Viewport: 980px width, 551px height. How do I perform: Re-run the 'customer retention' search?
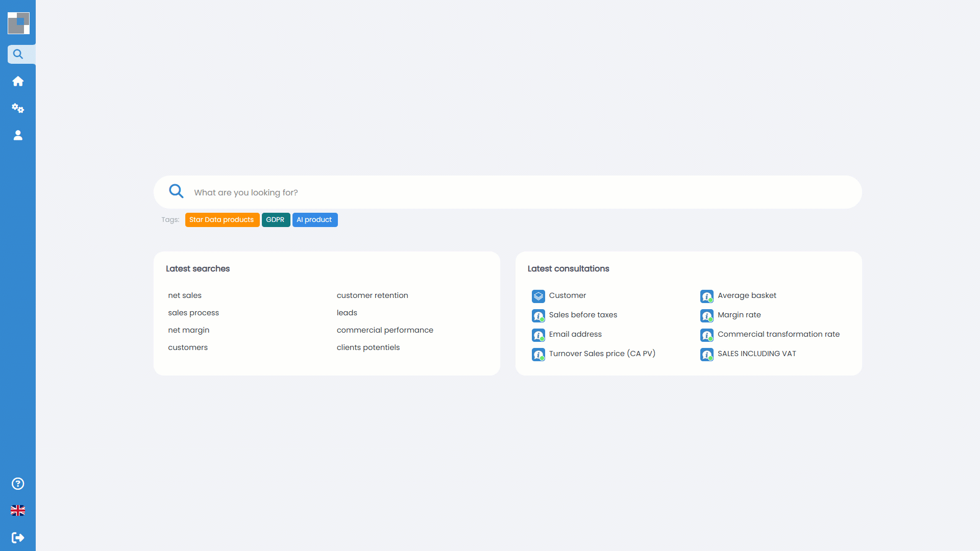tap(372, 295)
